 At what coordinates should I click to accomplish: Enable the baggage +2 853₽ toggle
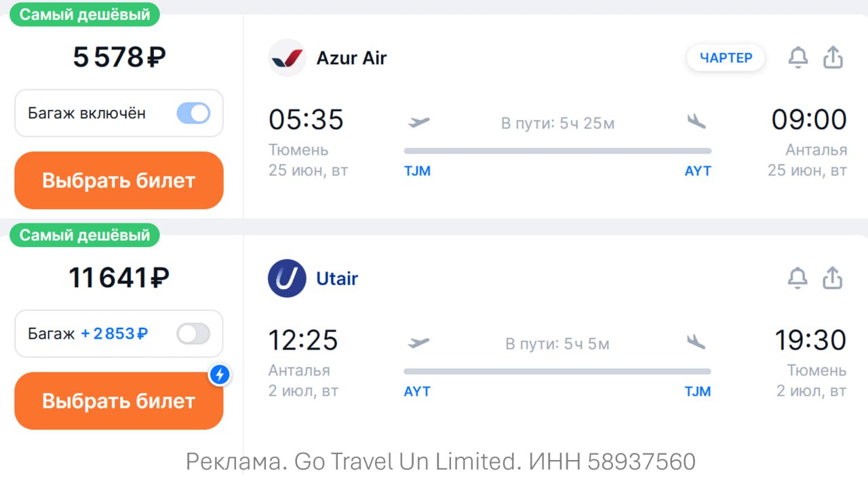(193, 334)
